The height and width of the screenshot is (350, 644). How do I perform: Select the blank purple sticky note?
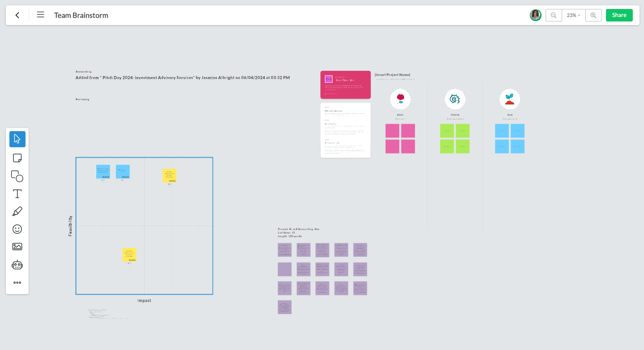(x=285, y=269)
